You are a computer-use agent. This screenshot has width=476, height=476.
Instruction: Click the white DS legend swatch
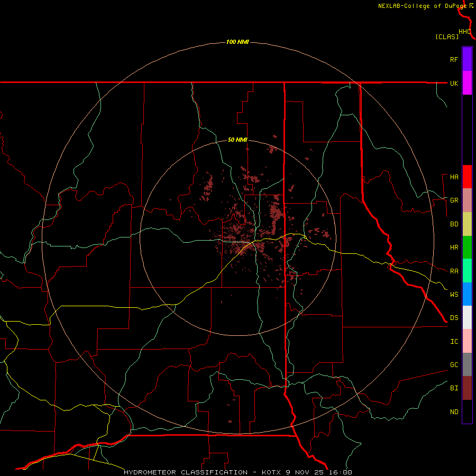coord(467,317)
